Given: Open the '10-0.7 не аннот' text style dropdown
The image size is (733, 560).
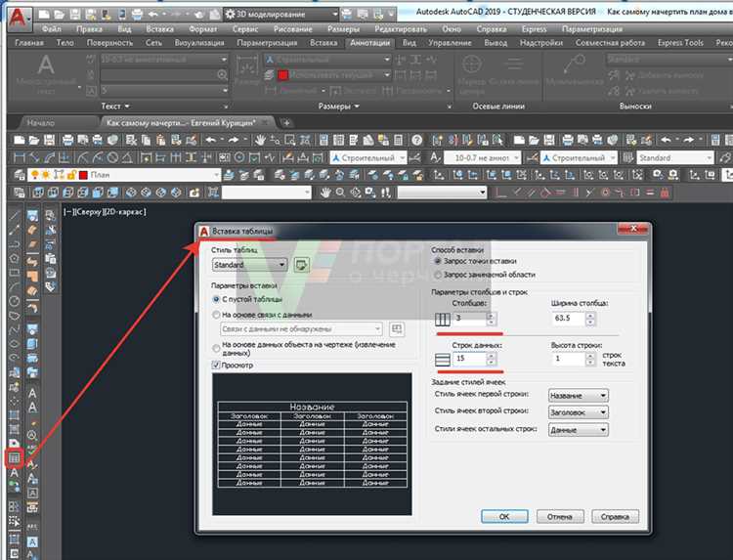Looking at the screenshot, I should point(482,158).
